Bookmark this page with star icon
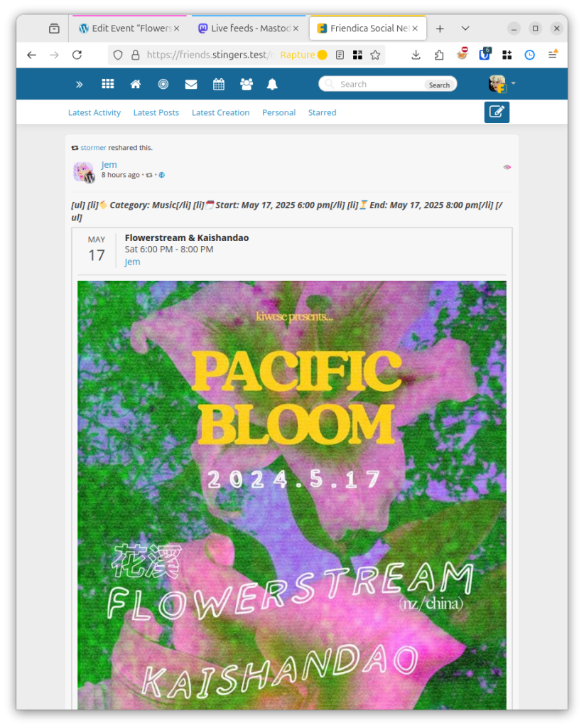 pos(375,55)
